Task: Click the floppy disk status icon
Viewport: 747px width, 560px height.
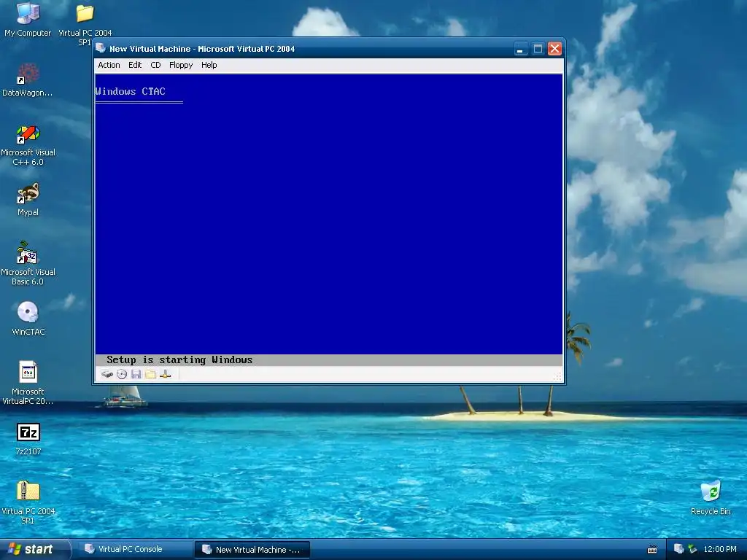Action: point(136,374)
